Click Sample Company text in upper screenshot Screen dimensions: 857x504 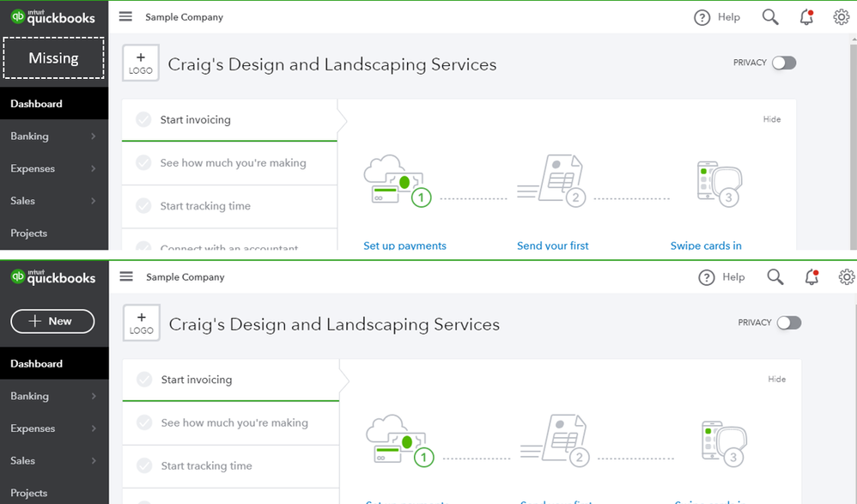pyautogui.click(x=184, y=17)
